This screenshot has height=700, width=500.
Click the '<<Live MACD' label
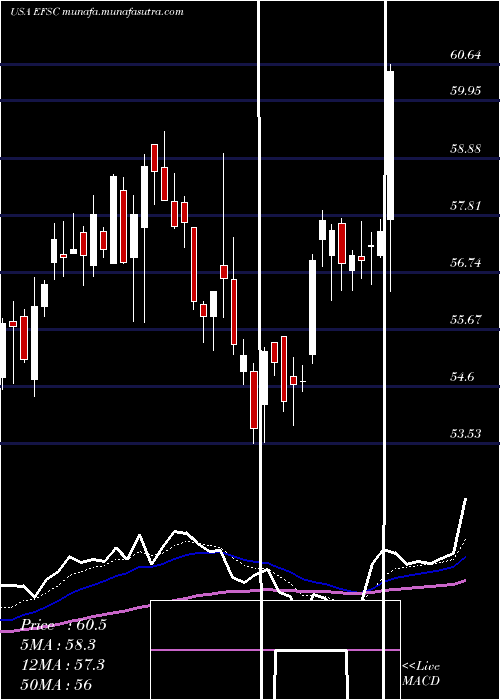click(x=421, y=674)
